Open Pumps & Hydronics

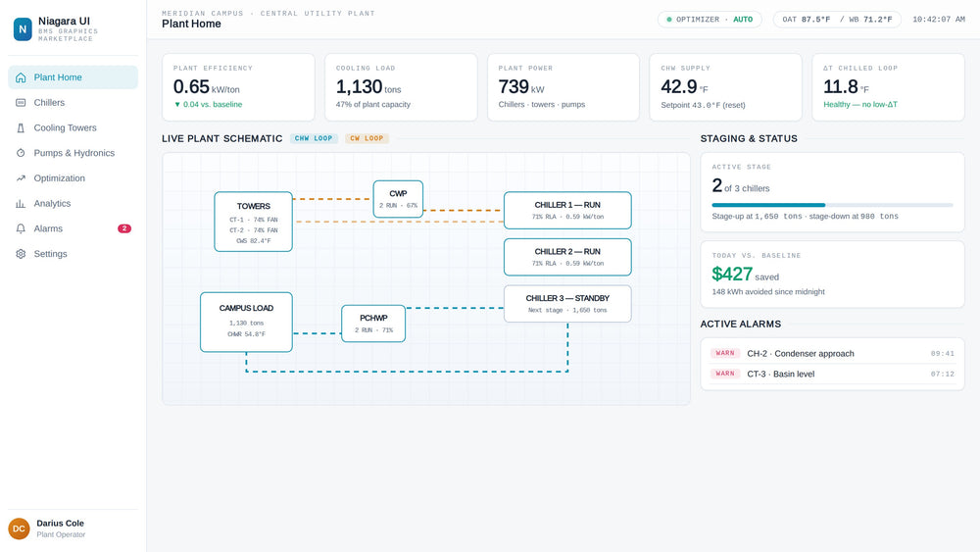(x=73, y=153)
